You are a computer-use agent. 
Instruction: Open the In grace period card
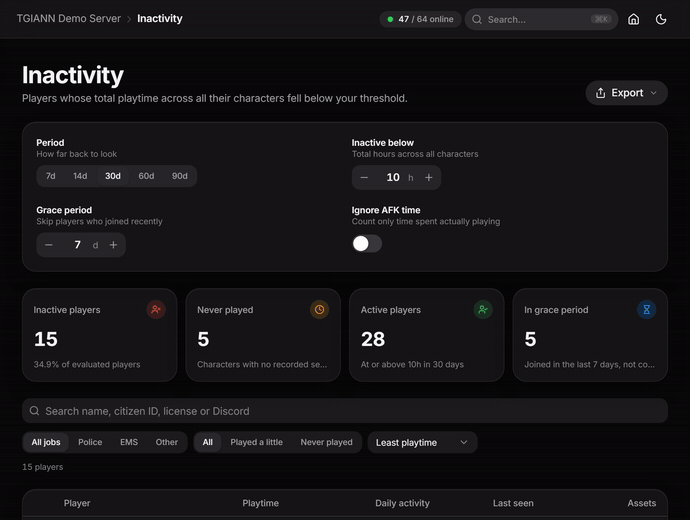point(590,335)
